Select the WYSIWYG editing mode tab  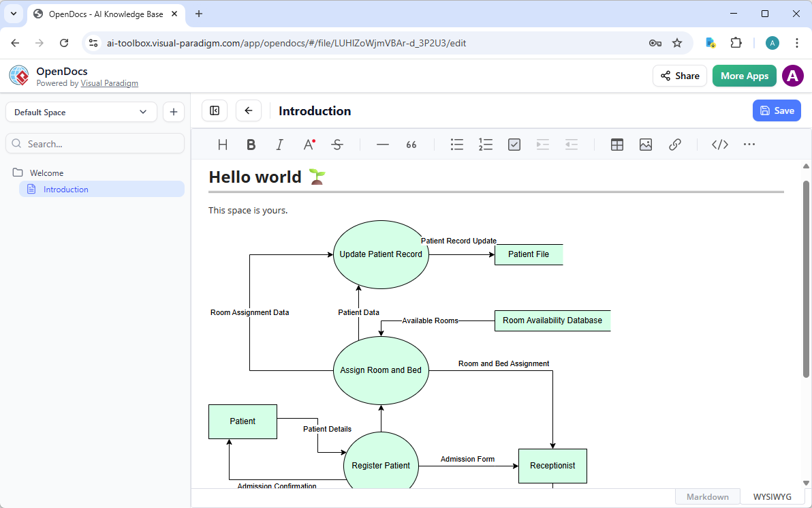pos(771,496)
